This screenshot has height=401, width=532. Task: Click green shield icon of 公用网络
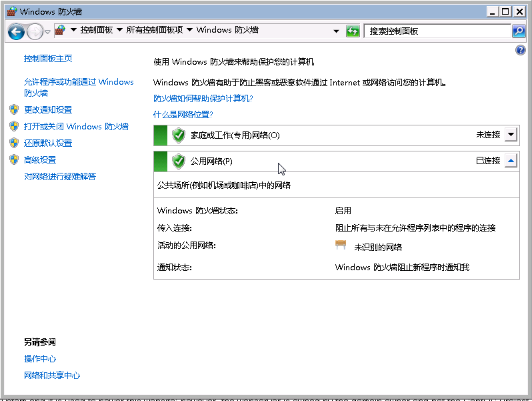click(x=179, y=161)
